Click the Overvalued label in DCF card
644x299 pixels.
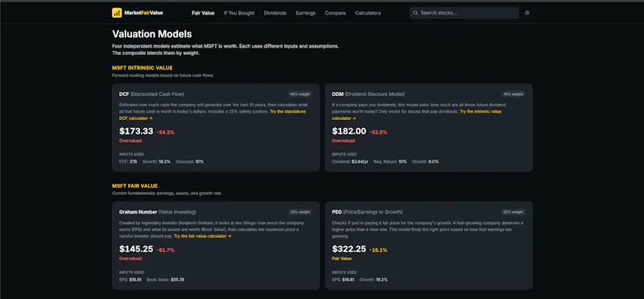(130, 141)
